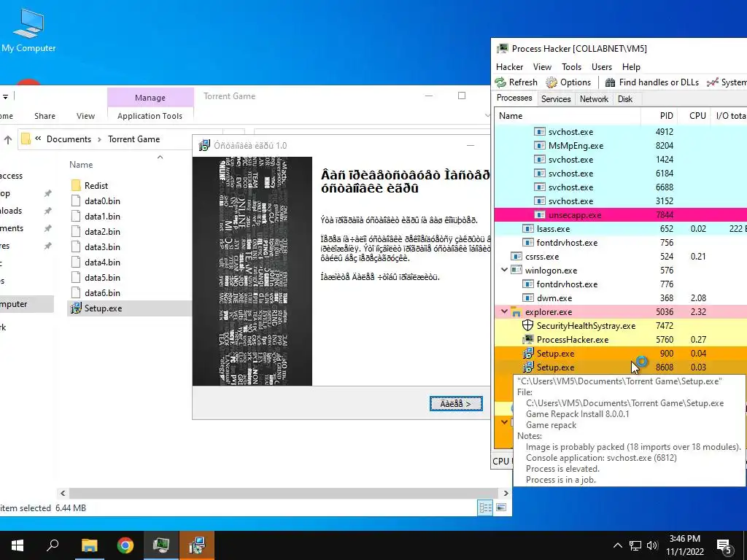Minimize the installer wizard window

[x=471, y=145]
